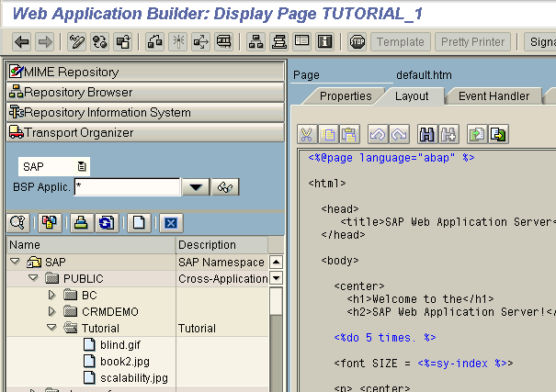Screen dimensions: 556x392
Task: Open the Repository Browser panel
Action: [x=145, y=92]
